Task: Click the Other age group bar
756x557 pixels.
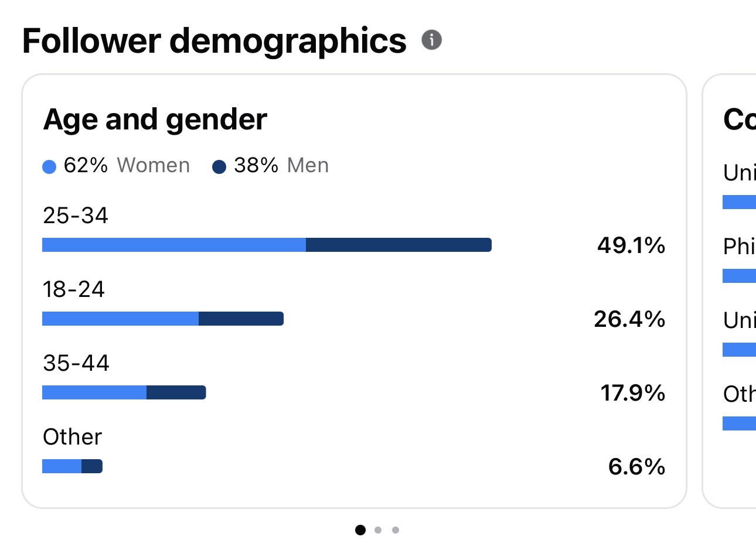Action: coord(72,466)
